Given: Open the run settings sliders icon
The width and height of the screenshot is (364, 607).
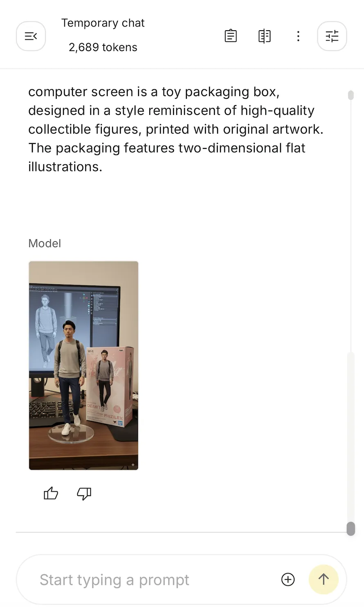Looking at the screenshot, I should [x=332, y=36].
